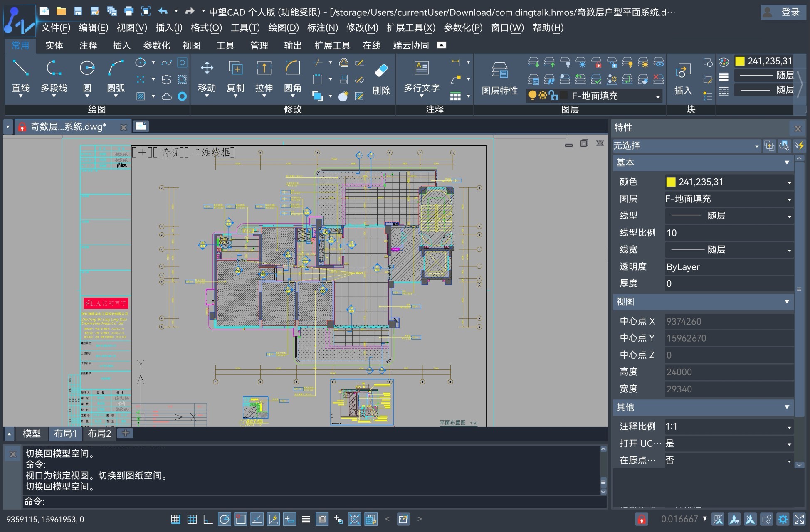Open the Multiline Text (多行文字) tool

(x=421, y=77)
